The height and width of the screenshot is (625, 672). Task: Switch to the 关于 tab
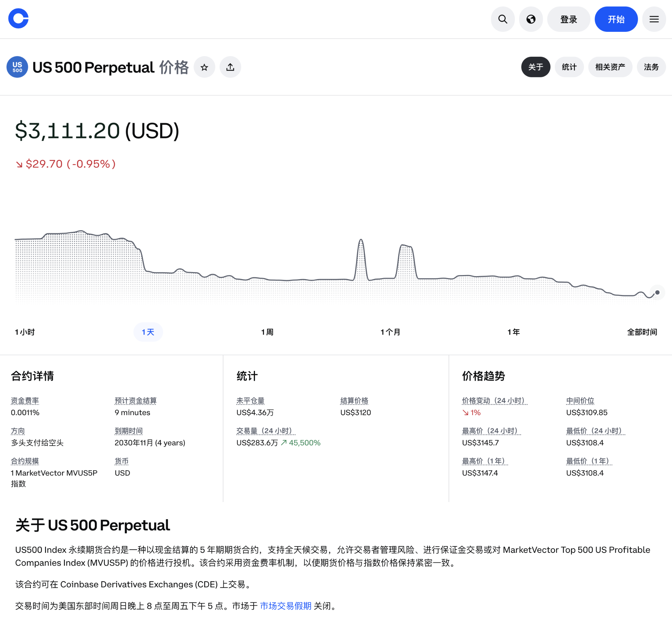(x=535, y=67)
